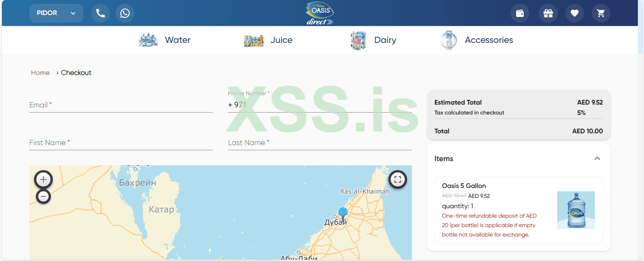Click the Items section heading
Image resolution: width=644 pixels, height=261 pixels.
tap(444, 159)
